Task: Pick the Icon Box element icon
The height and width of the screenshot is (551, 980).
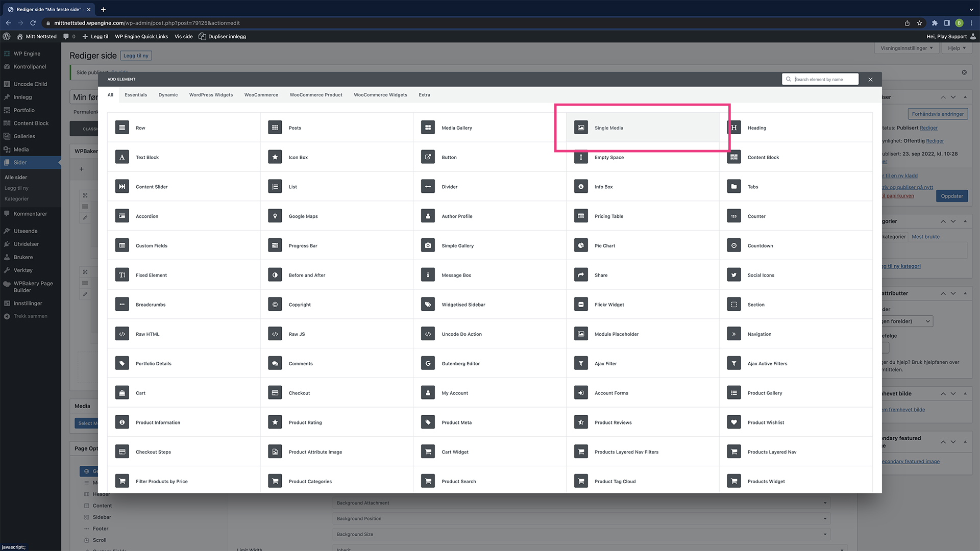Action: coord(275,157)
